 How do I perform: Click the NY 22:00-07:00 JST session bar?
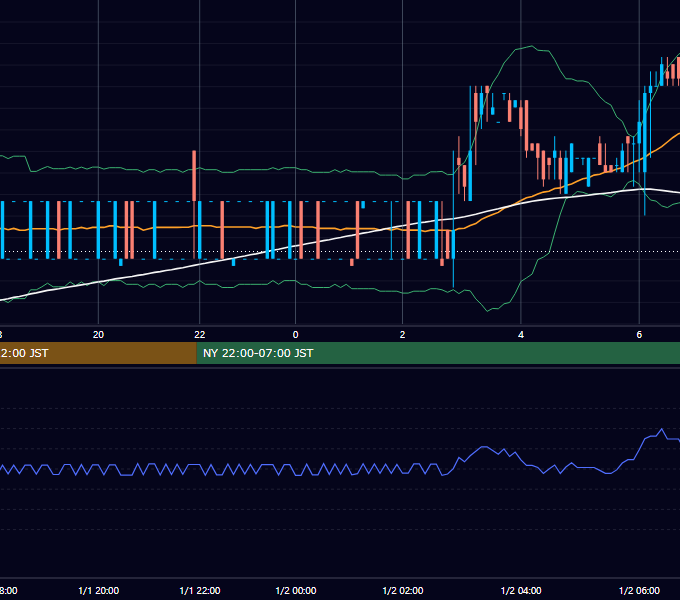tap(438, 353)
